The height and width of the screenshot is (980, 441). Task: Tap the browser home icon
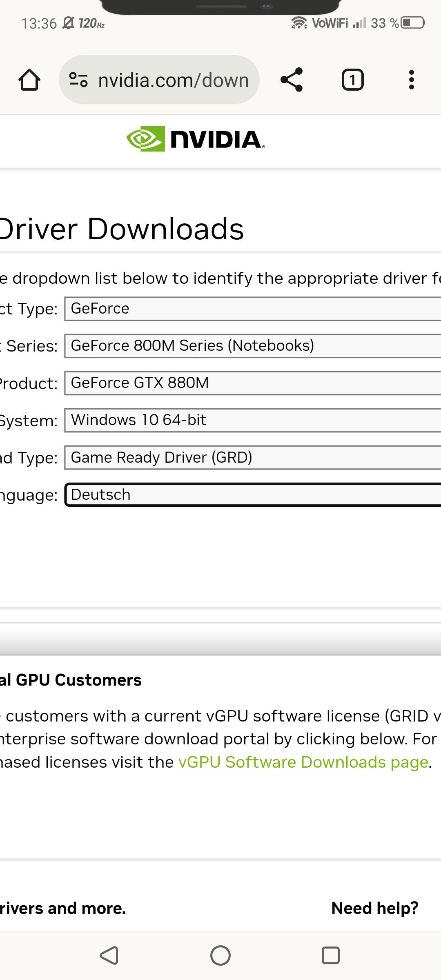[29, 80]
